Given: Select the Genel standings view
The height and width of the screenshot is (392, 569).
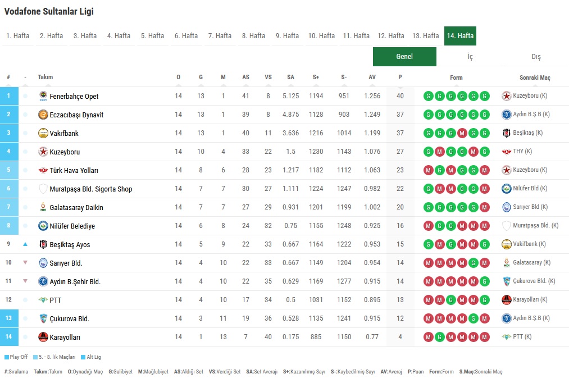Looking at the screenshot, I should click(404, 57).
